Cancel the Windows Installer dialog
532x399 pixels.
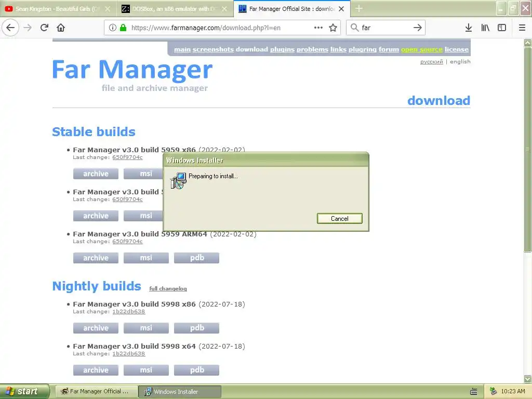(340, 219)
